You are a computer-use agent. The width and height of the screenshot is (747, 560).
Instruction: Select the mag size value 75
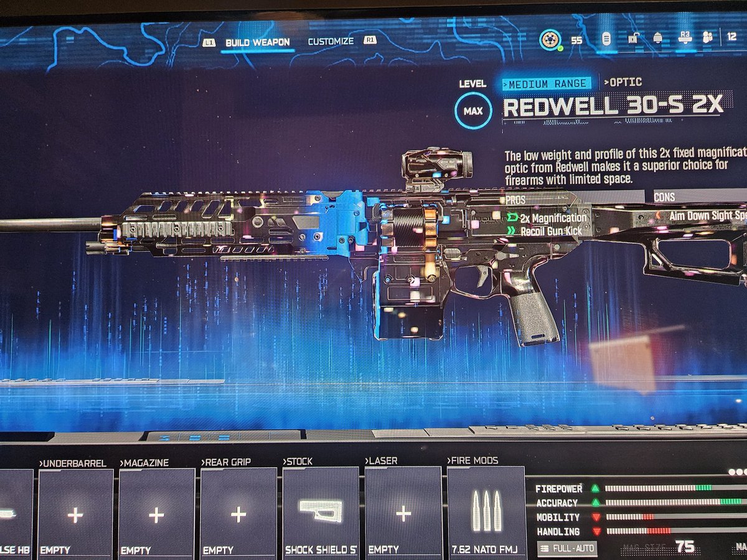(x=685, y=547)
